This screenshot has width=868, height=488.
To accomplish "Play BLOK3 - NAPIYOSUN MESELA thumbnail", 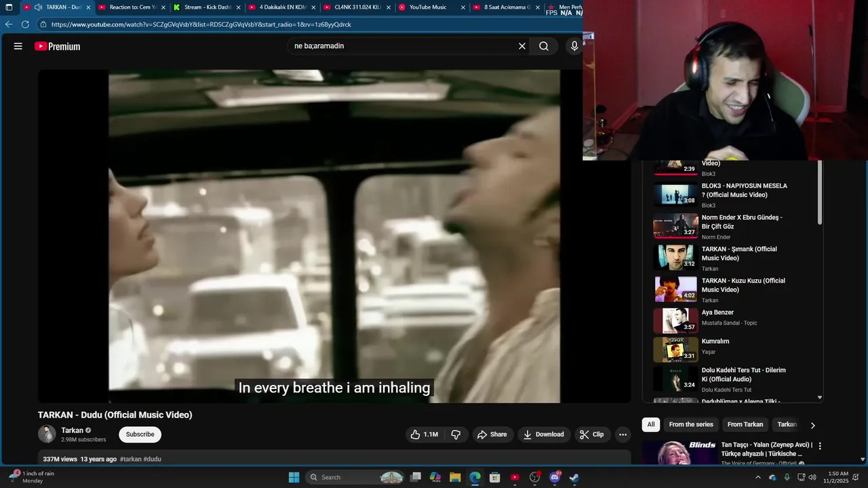I will tap(675, 195).
